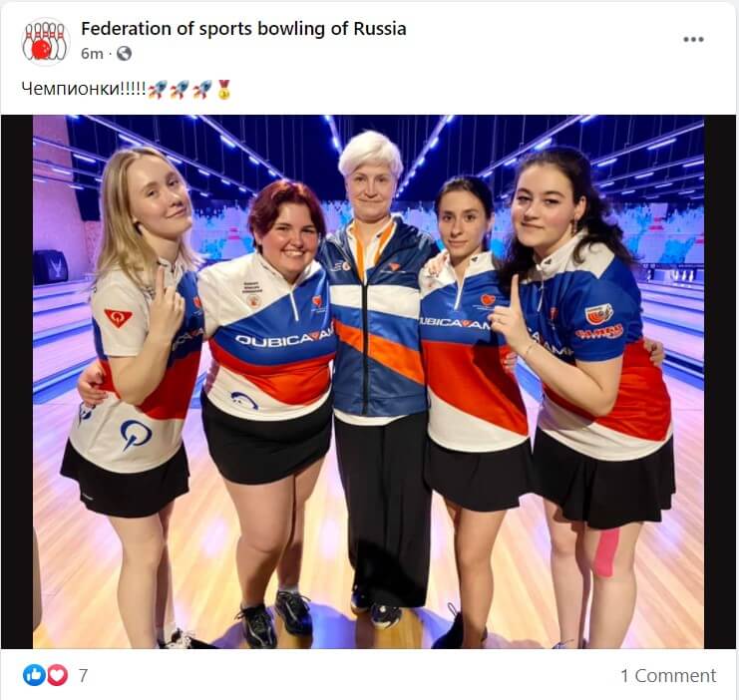
Task: Click QUBICAAMF logo on red-haired woman's jersey
Action: (x=284, y=338)
